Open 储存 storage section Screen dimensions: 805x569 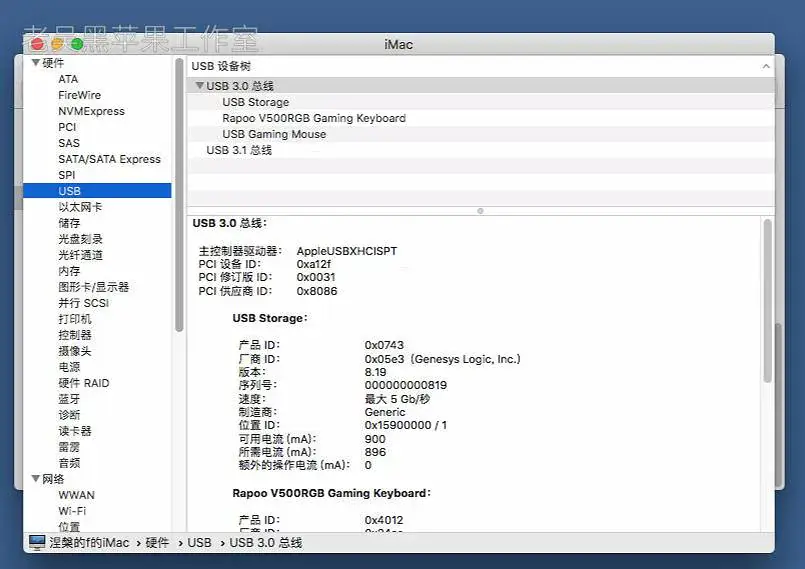pyautogui.click(x=69, y=223)
